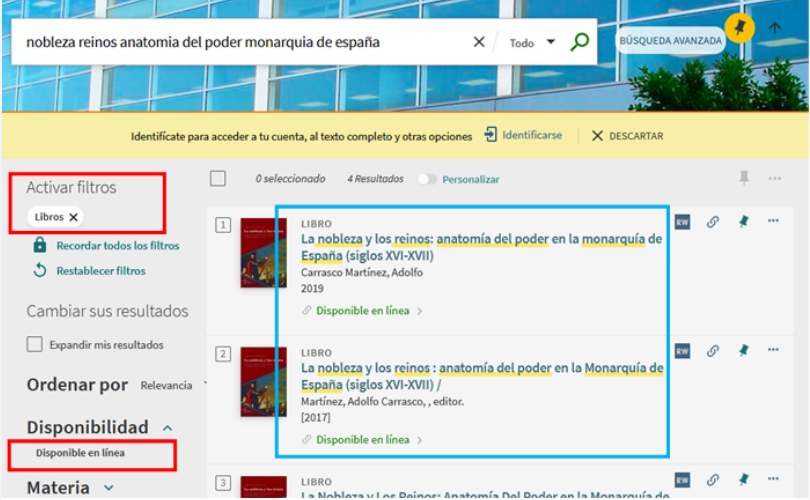The height and width of the screenshot is (500, 810).
Task: Expand the Materia filter section
Action: point(109,488)
